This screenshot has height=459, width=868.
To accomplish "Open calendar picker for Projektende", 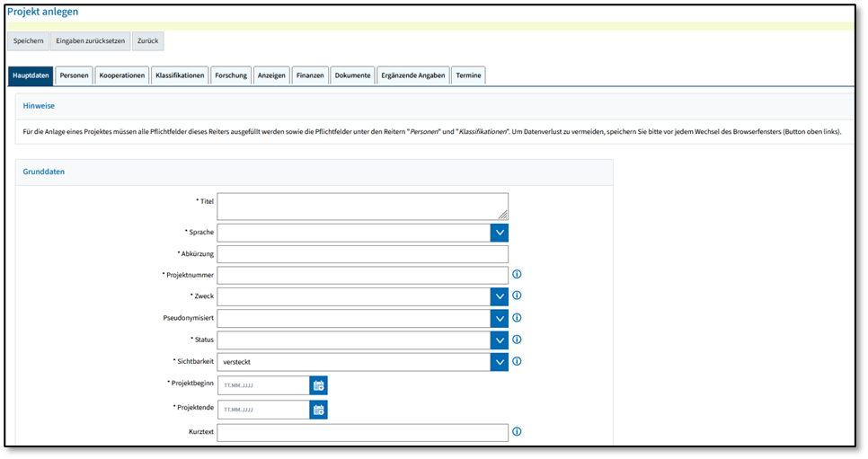I will point(318,410).
